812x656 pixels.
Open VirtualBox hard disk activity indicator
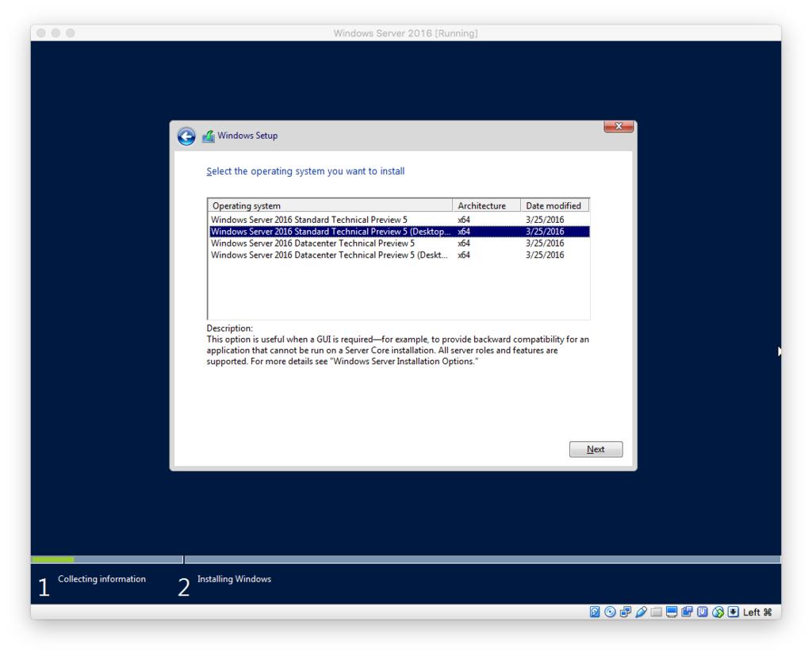click(595, 612)
